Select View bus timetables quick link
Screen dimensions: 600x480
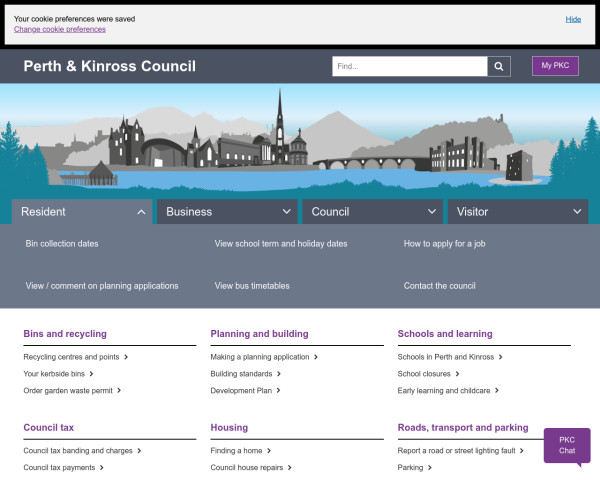252,286
